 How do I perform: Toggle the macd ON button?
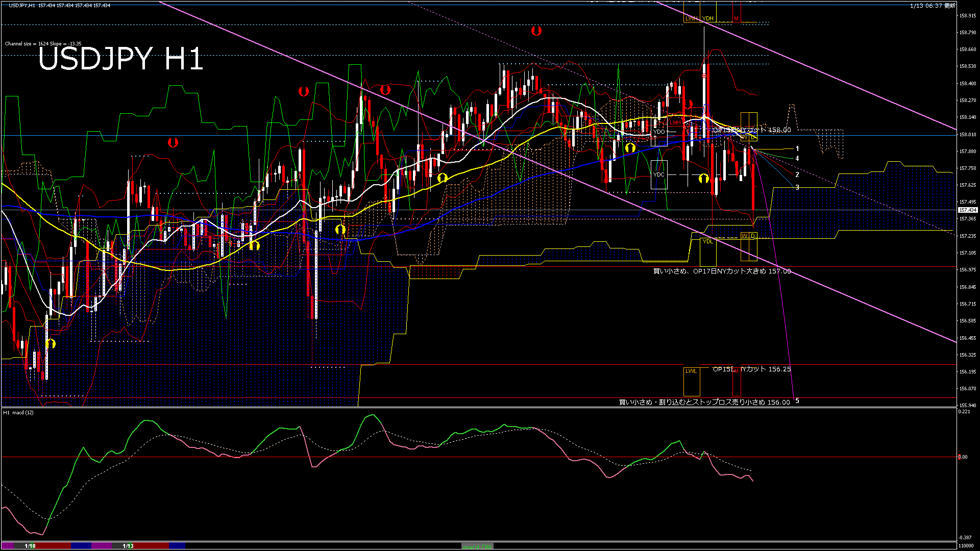[x=477, y=546]
